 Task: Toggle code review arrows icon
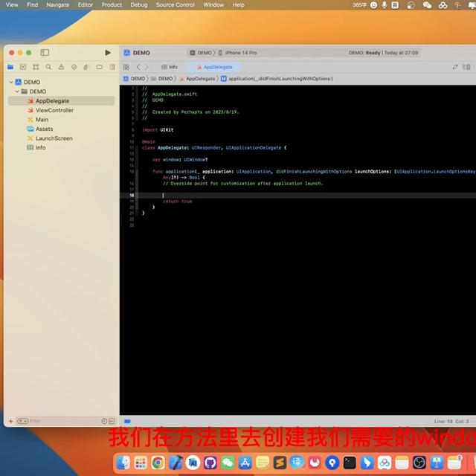(x=454, y=67)
